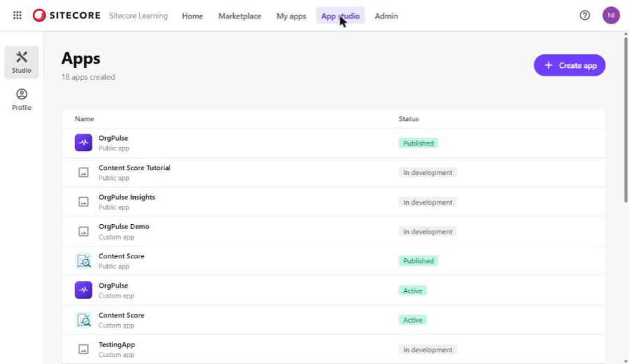Screen dimensions: 630x364
Task: Click the Sitecore Learning organization label
Action: [139, 15]
